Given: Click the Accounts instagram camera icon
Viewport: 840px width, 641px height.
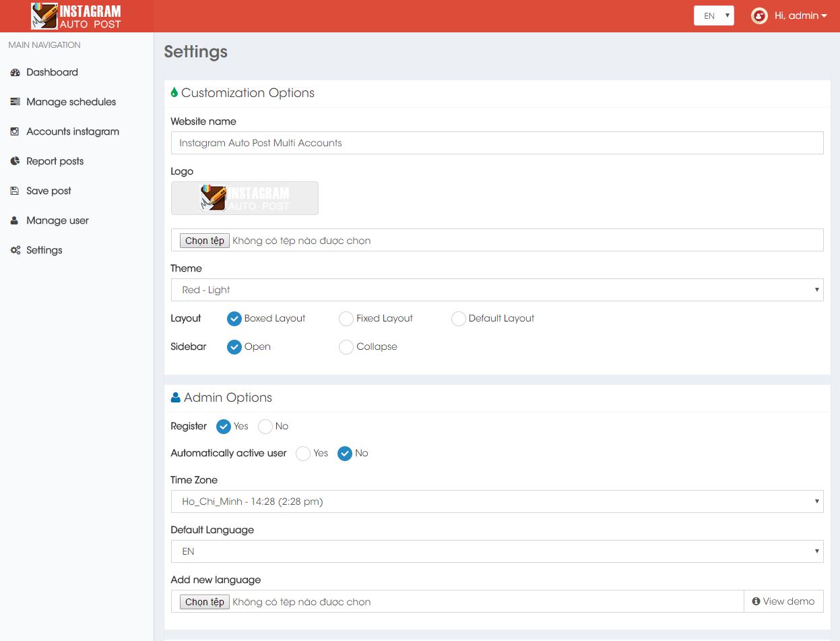Looking at the screenshot, I should point(15,131).
